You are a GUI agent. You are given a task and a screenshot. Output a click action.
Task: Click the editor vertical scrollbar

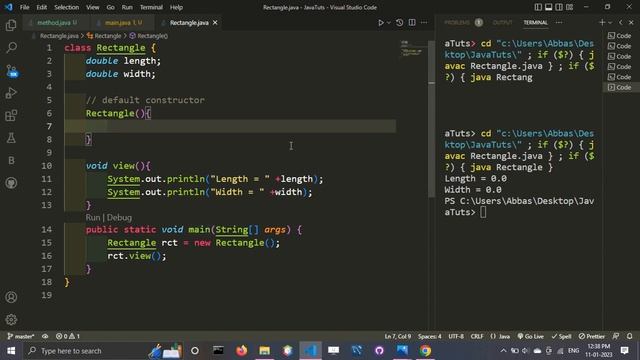(432, 118)
